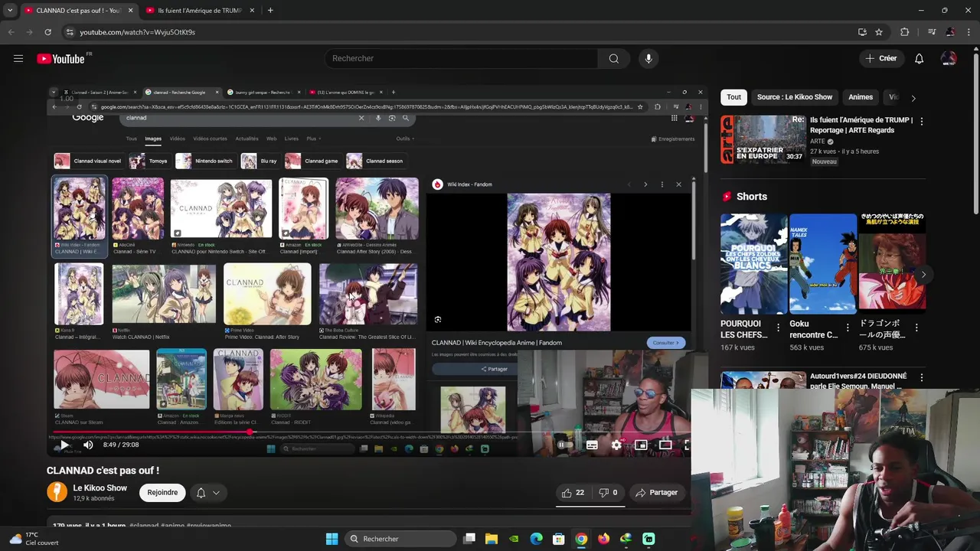This screenshot has width=980, height=551.
Task: Select the Source : Le Kikoo Show chip
Action: pyautogui.click(x=794, y=97)
